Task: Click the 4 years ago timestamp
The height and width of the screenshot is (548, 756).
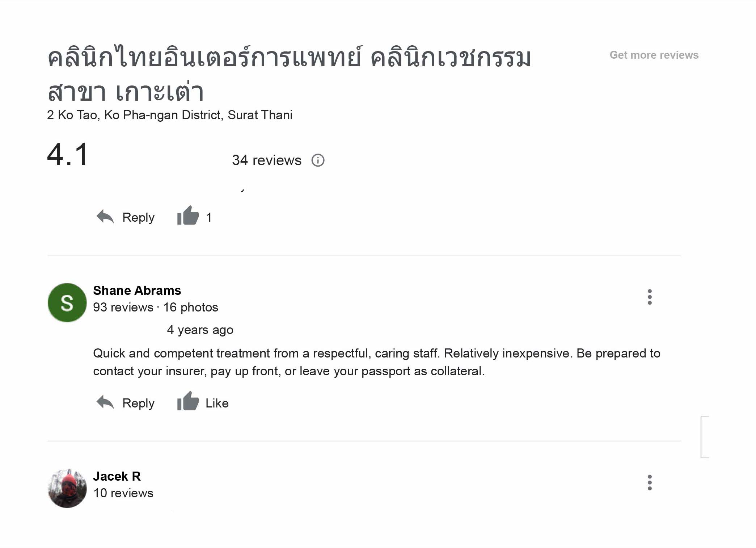Action: [200, 330]
